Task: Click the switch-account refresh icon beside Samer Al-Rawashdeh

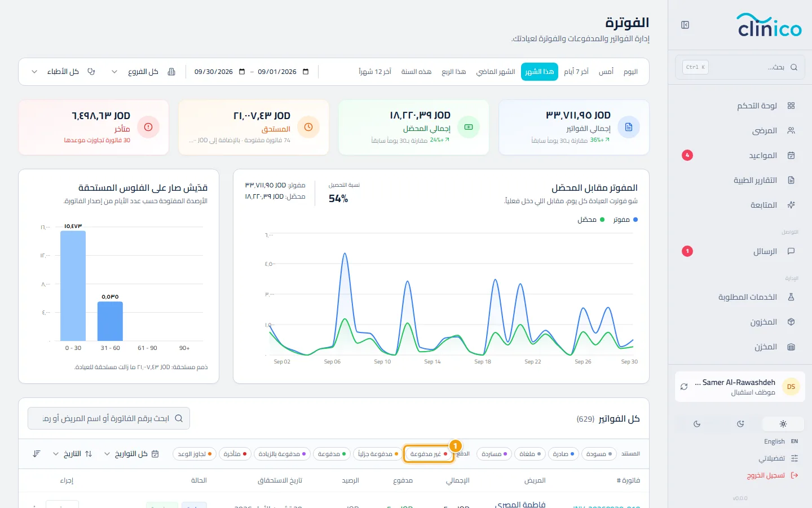Action: (684, 387)
